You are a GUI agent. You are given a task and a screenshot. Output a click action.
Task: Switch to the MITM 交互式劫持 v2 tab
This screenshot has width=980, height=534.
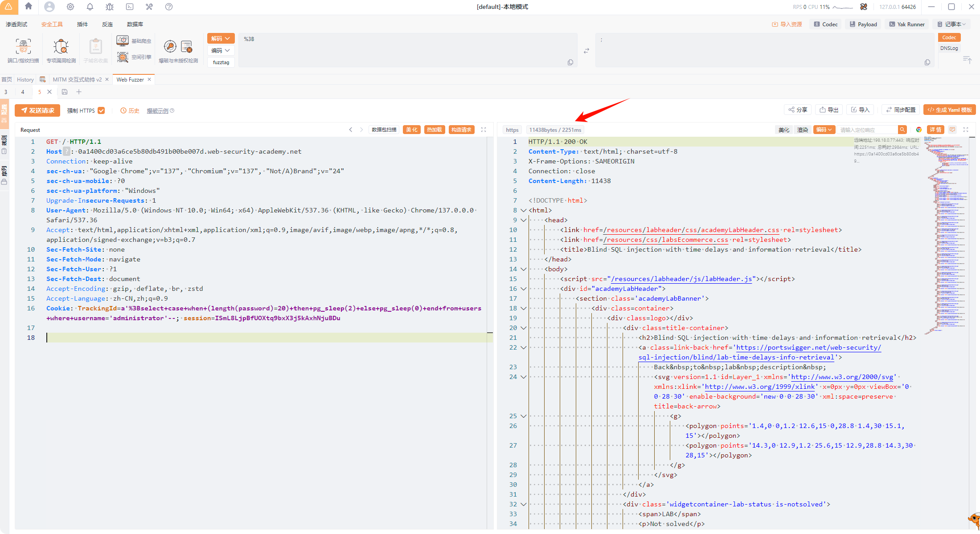click(x=77, y=79)
